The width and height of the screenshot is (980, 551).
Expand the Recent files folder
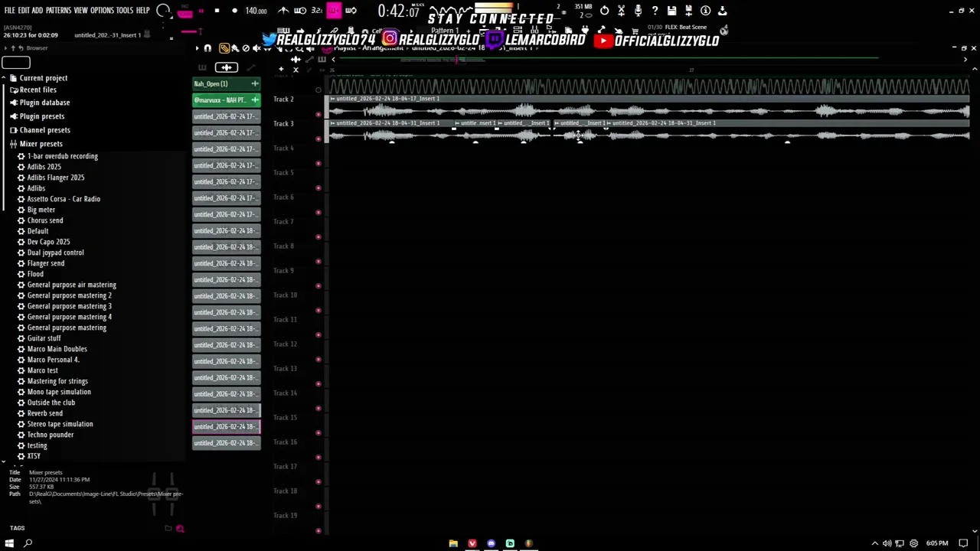tap(38, 90)
